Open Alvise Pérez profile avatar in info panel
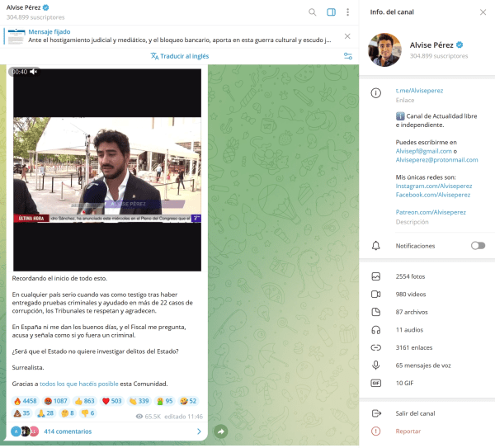The width and height of the screenshot is (495, 448). 384,50
